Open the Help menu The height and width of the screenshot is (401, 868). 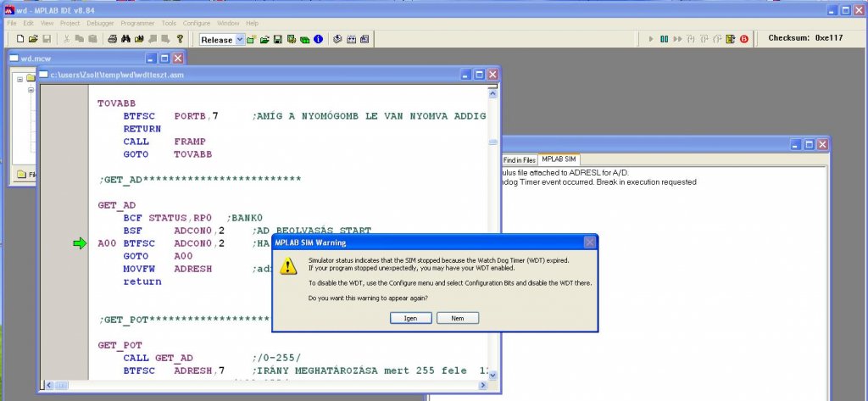click(253, 23)
